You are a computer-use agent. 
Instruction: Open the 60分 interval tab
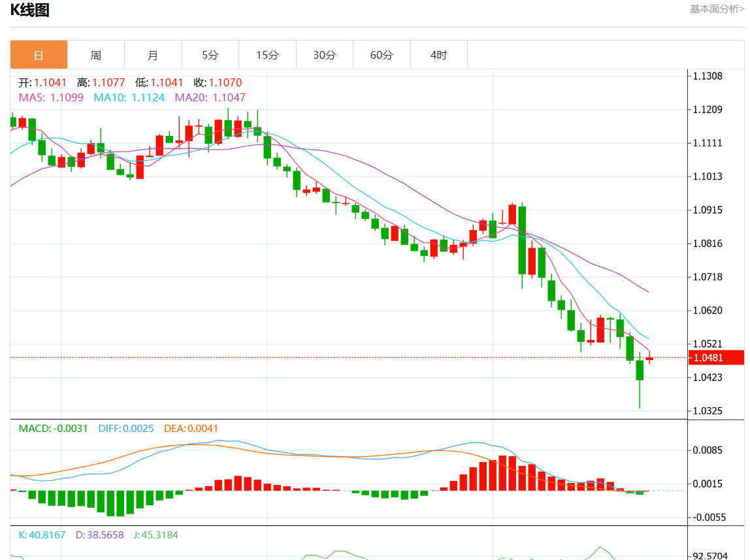[x=382, y=55]
